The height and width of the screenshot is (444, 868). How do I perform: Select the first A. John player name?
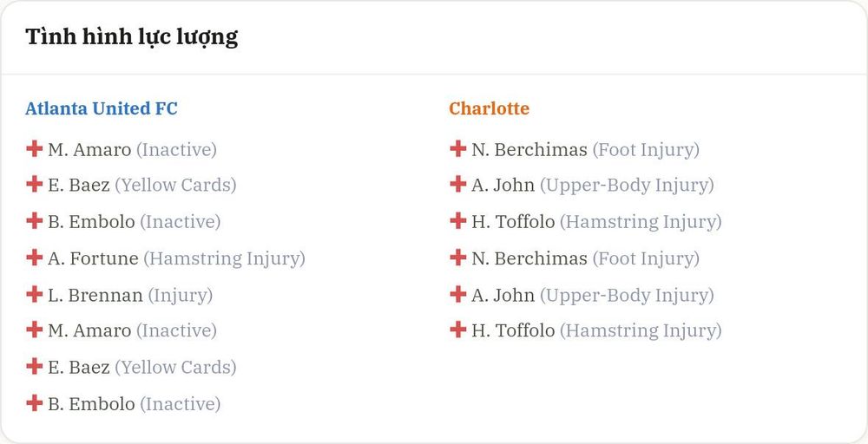coord(503,186)
